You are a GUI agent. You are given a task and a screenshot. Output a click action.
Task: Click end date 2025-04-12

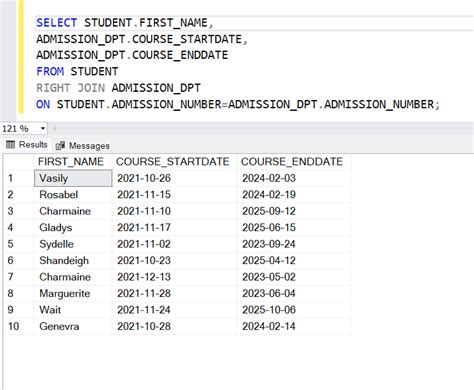click(x=294, y=260)
